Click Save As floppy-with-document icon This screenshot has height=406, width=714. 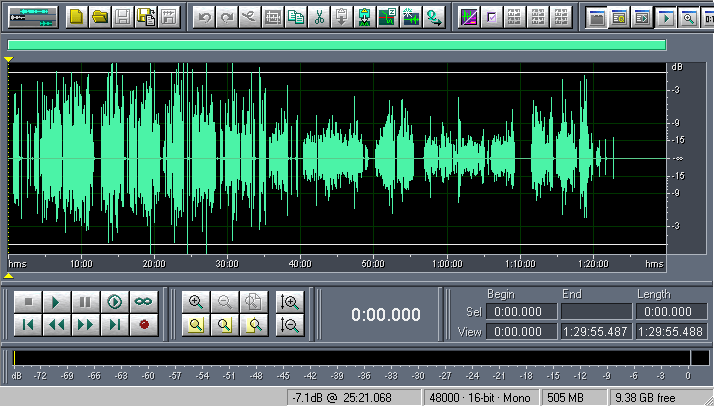[146, 17]
